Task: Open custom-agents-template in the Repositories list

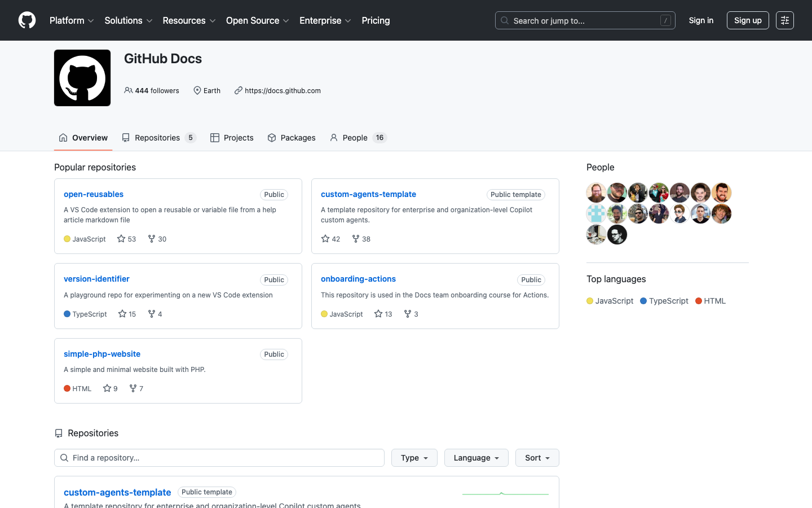Action: 117,492
